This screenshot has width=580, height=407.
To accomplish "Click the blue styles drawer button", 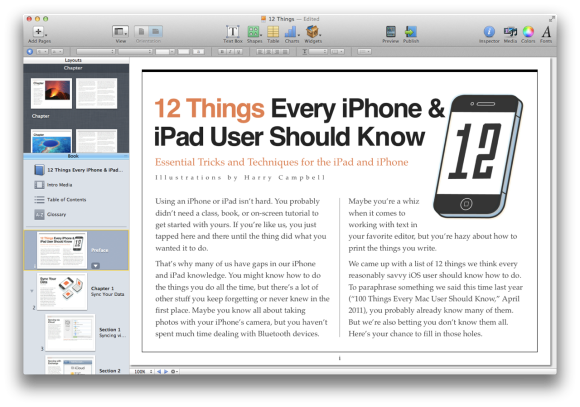I will [30, 51].
